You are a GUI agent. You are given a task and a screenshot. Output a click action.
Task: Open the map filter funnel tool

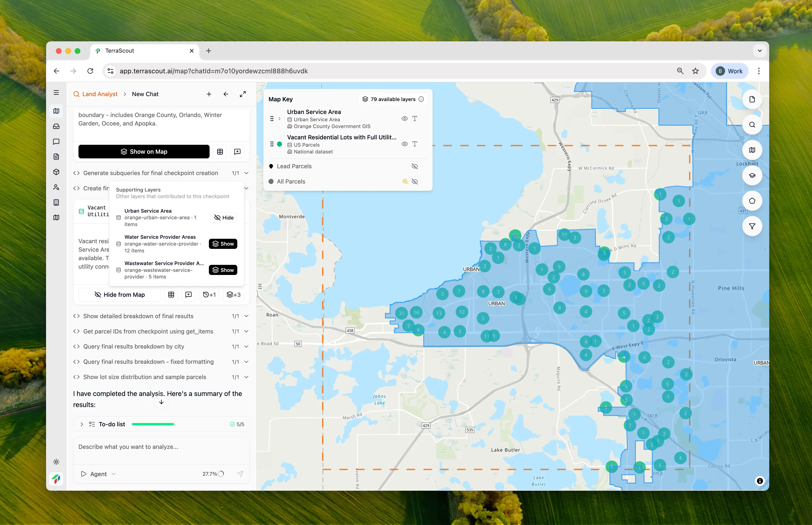[752, 226]
